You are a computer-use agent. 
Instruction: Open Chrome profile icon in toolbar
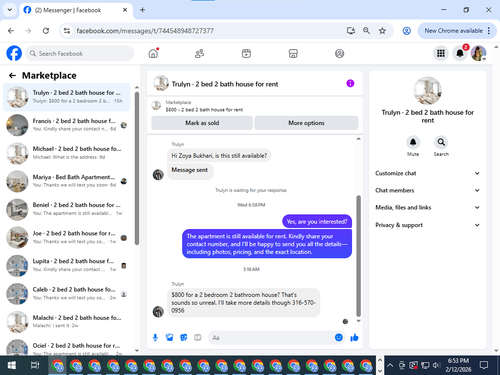(x=406, y=31)
